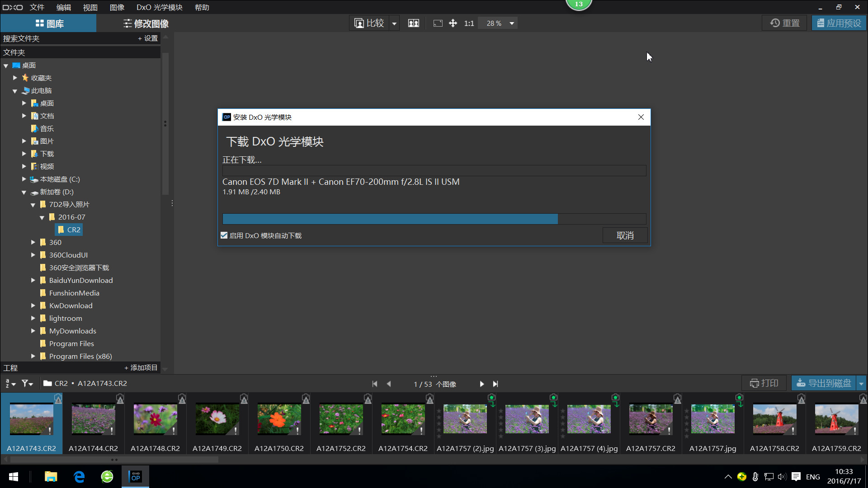This screenshot has height=488, width=868.
Task: Click the DxO OpticsPro taskbar icon
Action: 135,476
